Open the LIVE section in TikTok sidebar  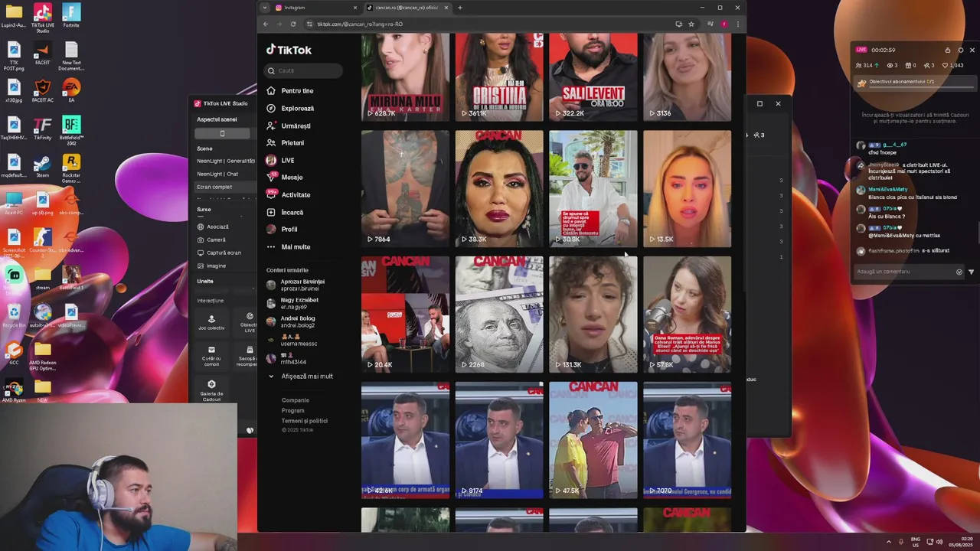[280, 160]
